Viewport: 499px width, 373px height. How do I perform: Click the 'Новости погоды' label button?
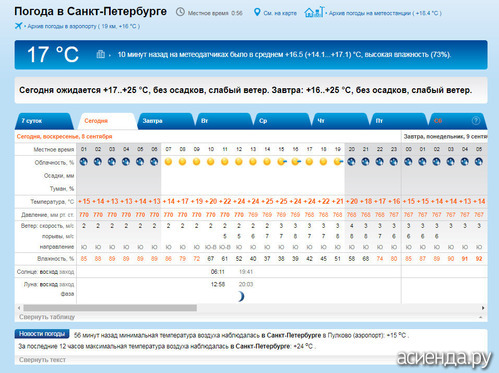coord(42,334)
